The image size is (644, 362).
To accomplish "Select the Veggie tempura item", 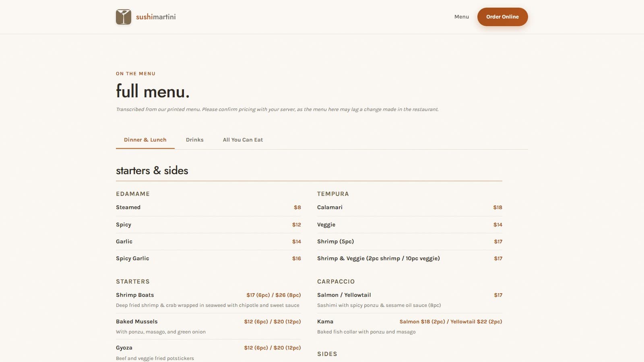I will [x=326, y=225].
